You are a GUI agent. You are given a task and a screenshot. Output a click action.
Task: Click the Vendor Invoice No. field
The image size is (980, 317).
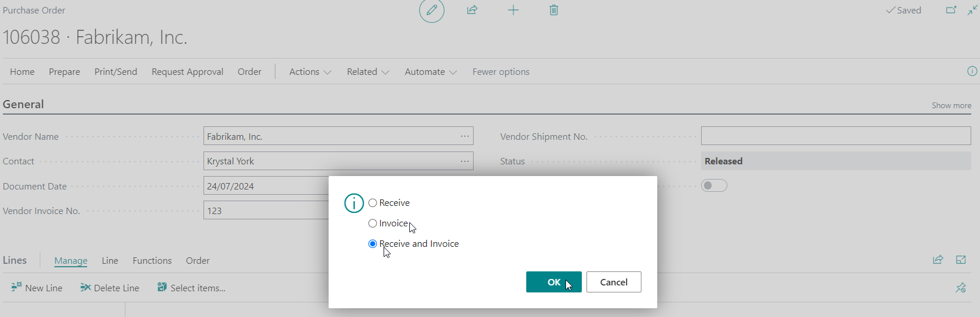click(267, 211)
